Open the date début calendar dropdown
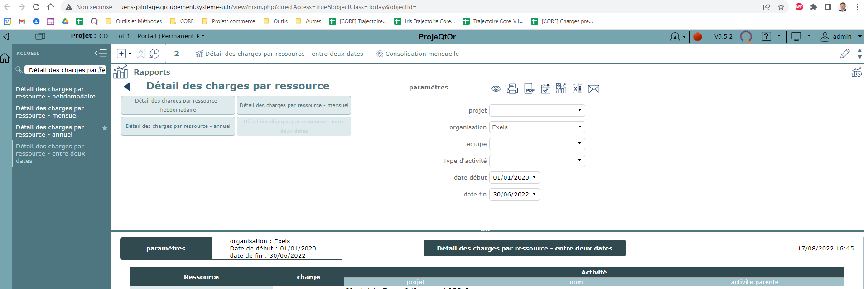This screenshot has width=868, height=289. [x=535, y=177]
